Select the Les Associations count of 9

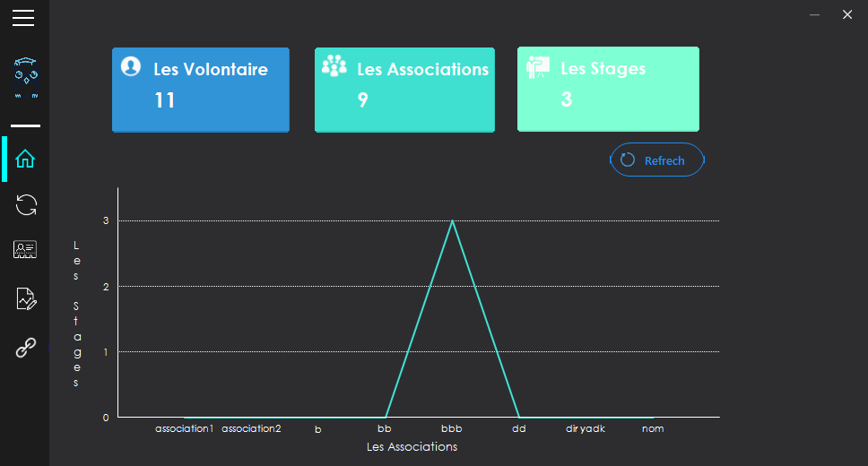coord(362,100)
